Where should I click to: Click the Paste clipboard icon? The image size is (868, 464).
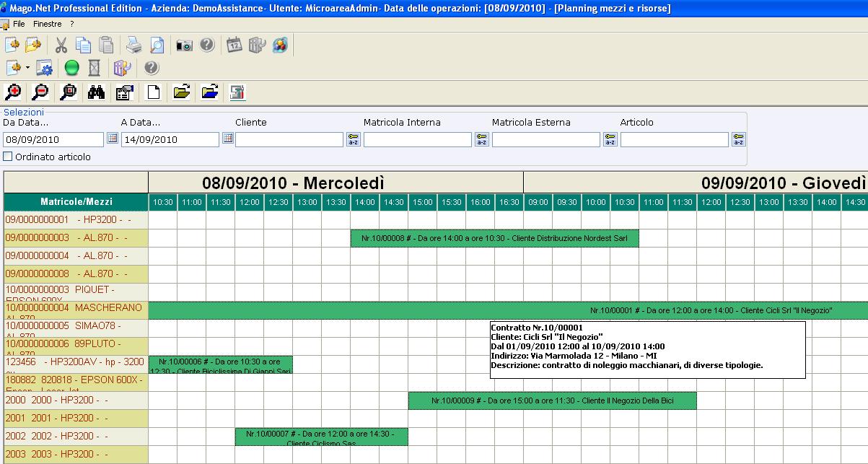pos(106,45)
